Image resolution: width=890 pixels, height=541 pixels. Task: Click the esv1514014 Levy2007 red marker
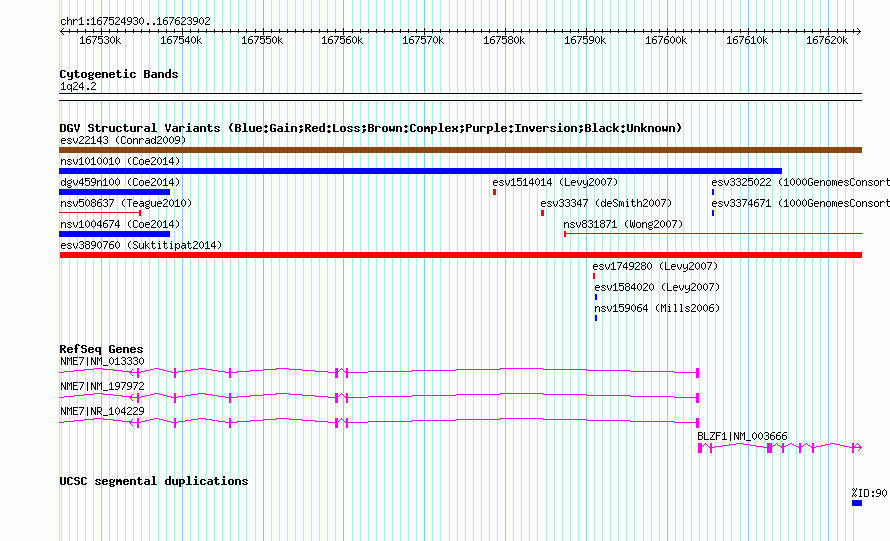[494, 192]
